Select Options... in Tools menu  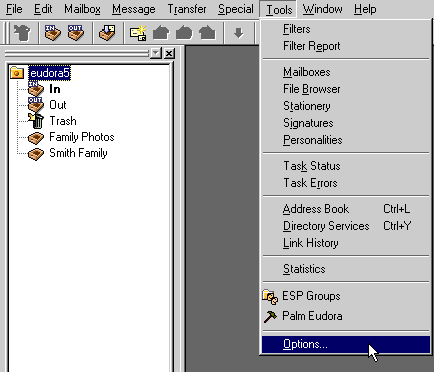coord(346,344)
